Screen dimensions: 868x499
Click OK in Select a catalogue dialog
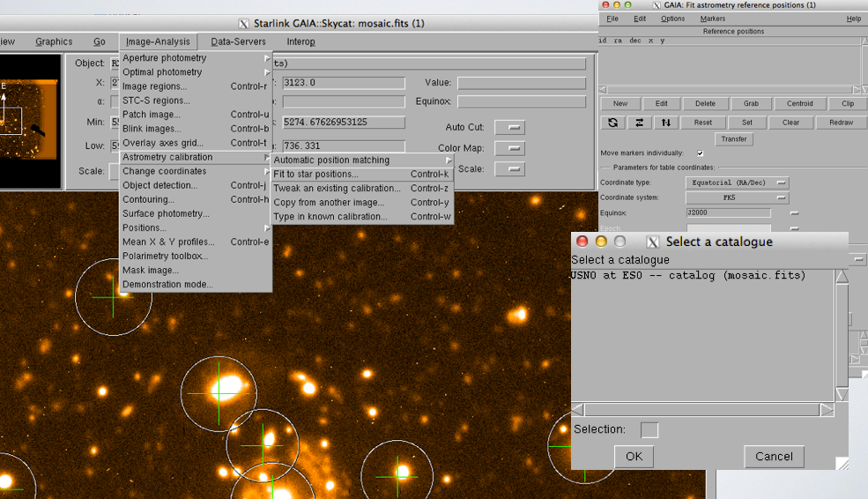point(634,456)
